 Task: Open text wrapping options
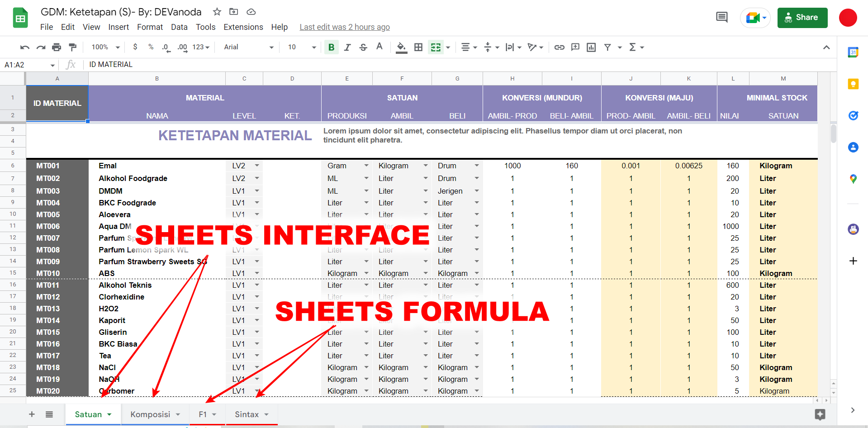[x=513, y=47]
